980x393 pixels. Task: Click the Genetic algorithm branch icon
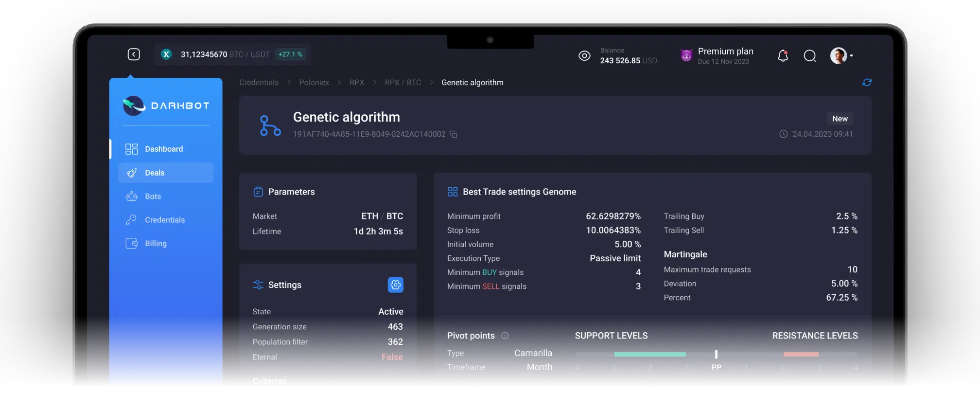click(x=270, y=125)
